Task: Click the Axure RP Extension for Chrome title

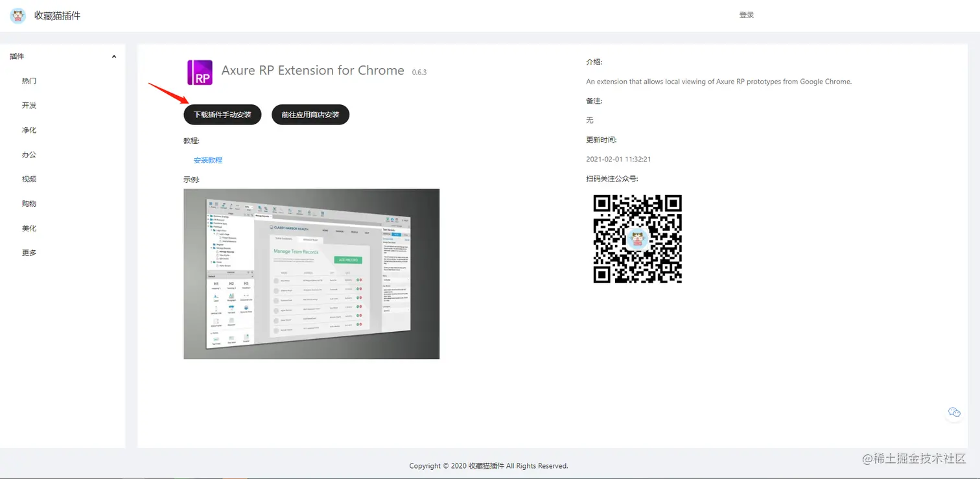Action: pos(313,71)
